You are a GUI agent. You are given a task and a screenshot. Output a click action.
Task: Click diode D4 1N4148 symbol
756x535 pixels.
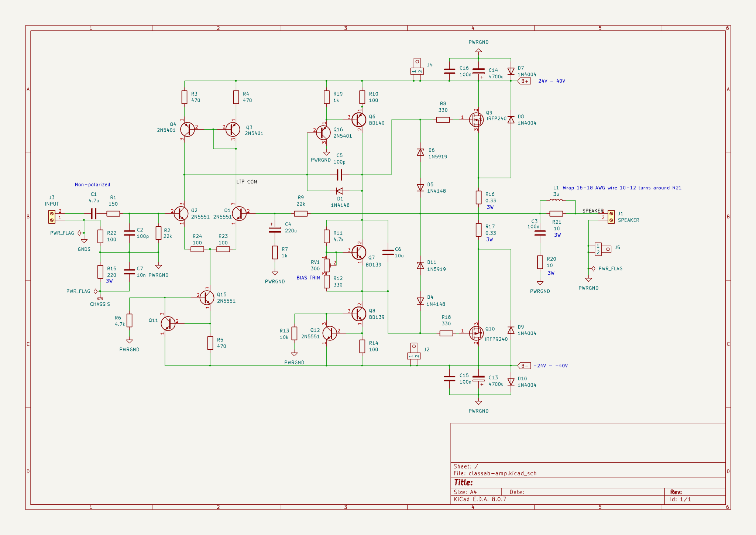tap(420, 301)
